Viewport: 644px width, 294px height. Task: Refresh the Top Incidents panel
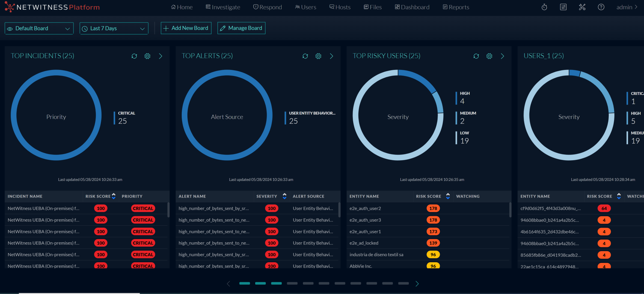point(134,56)
